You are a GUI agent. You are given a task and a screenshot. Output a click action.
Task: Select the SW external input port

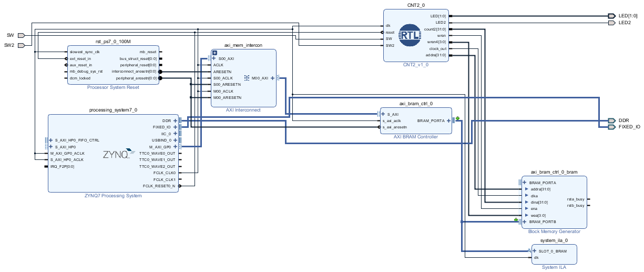[x=22, y=35]
